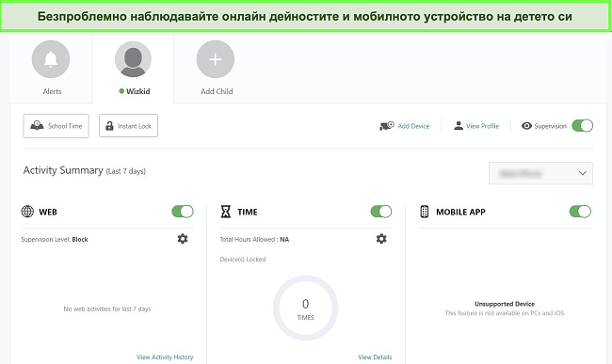Screen dimensions: 612x364
Task: Open the Alerts bell icon
Action: (51, 59)
